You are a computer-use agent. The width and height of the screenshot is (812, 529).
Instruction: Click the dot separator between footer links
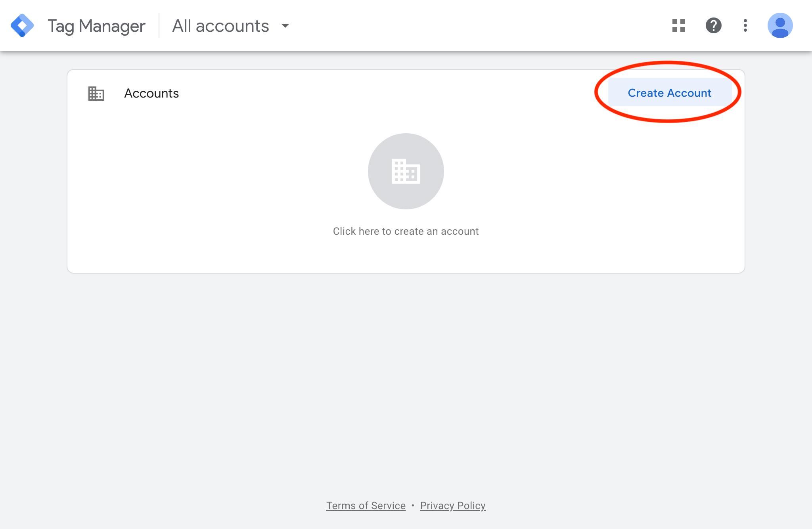point(413,506)
